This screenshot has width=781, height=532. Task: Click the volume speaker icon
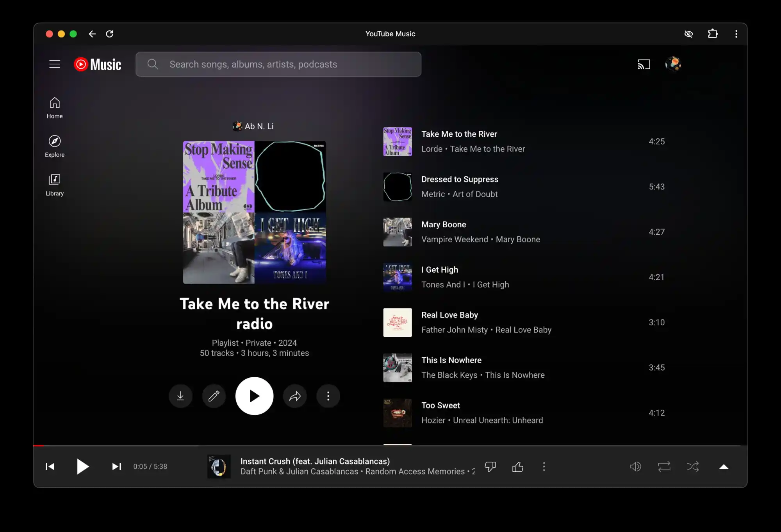[635, 466]
